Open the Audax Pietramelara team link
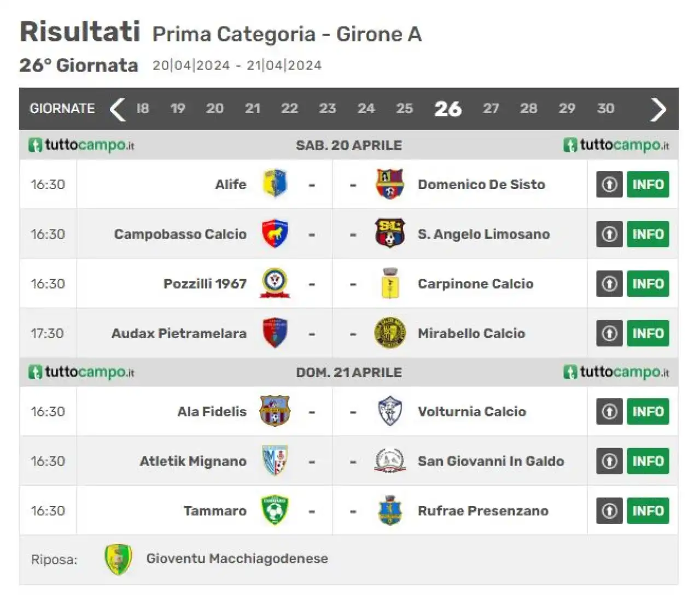Viewport: 700px width, 600px height. click(x=179, y=333)
